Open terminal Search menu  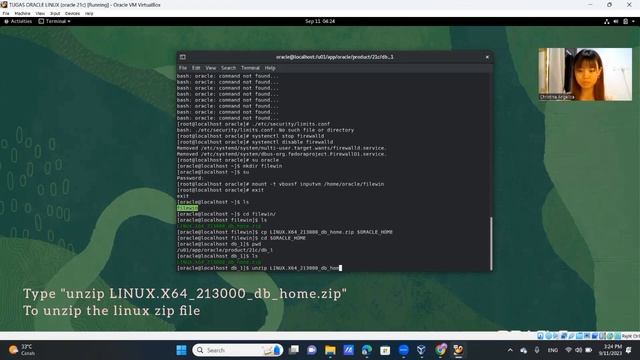tap(229, 68)
